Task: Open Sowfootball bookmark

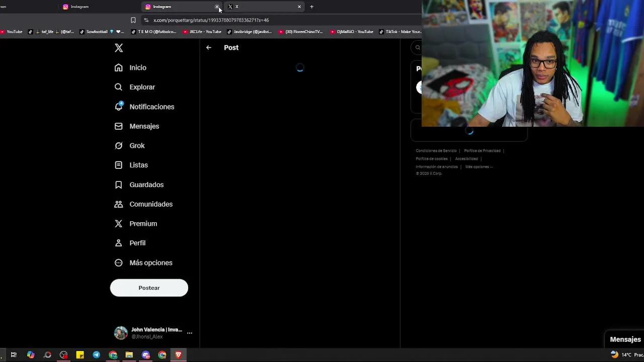Action: coord(102,32)
